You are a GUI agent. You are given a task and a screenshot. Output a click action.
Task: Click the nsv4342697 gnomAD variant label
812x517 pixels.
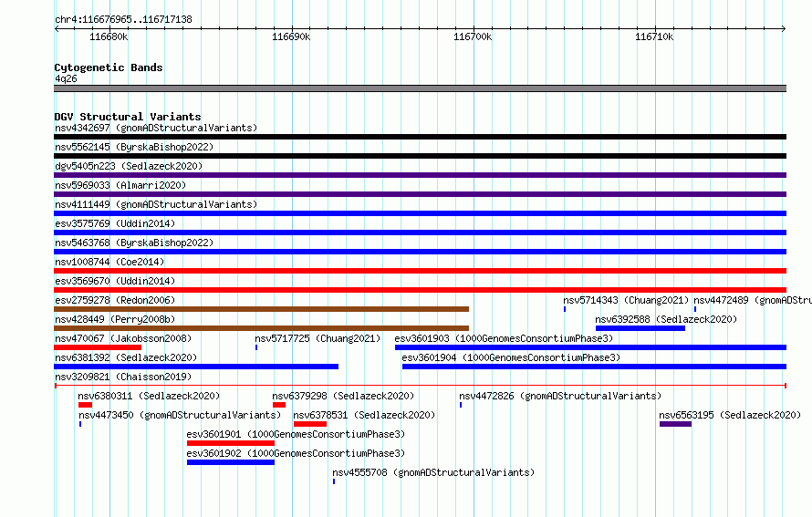156,128
